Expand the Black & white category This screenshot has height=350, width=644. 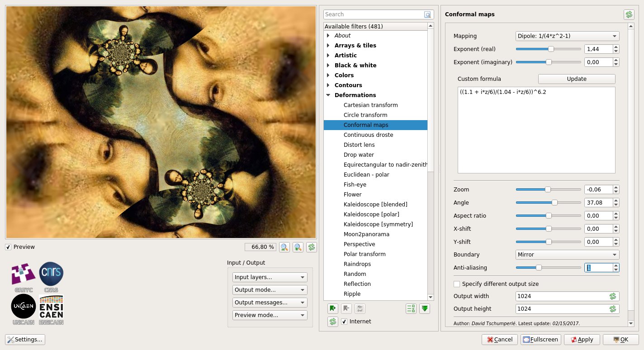328,65
